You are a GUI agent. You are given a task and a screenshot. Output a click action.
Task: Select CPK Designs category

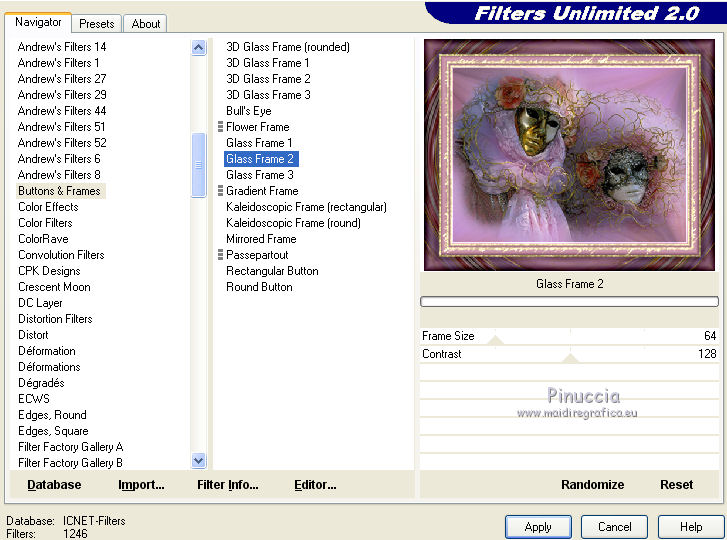(49, 271)
